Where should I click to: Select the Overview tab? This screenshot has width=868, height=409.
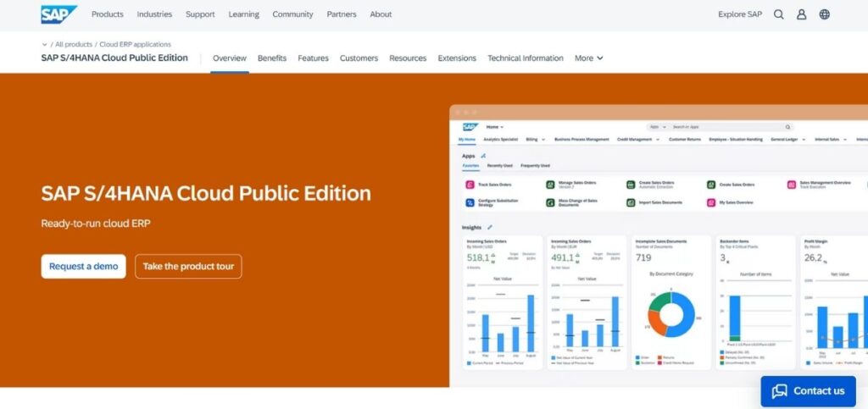pyautogui.click(x=229, y=58)
